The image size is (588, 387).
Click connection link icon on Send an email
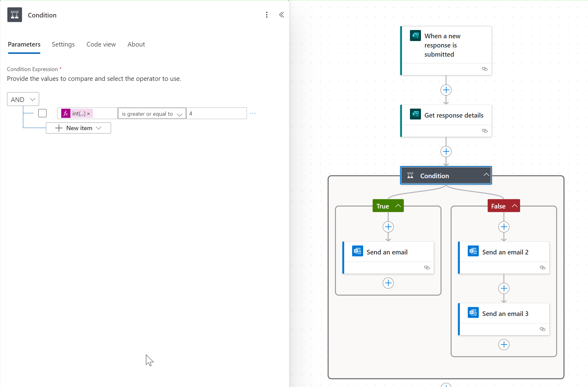(x=427, y=268)
